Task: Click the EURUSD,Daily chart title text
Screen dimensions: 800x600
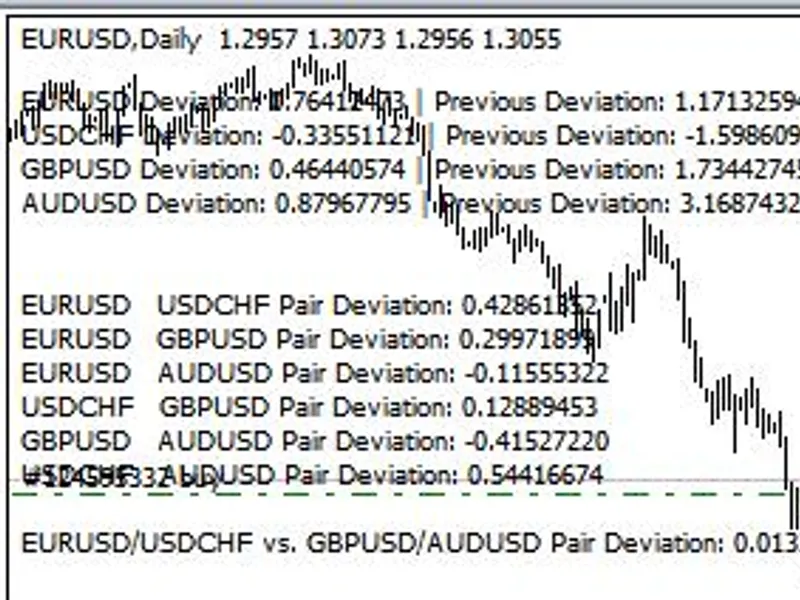Action: 111,40
